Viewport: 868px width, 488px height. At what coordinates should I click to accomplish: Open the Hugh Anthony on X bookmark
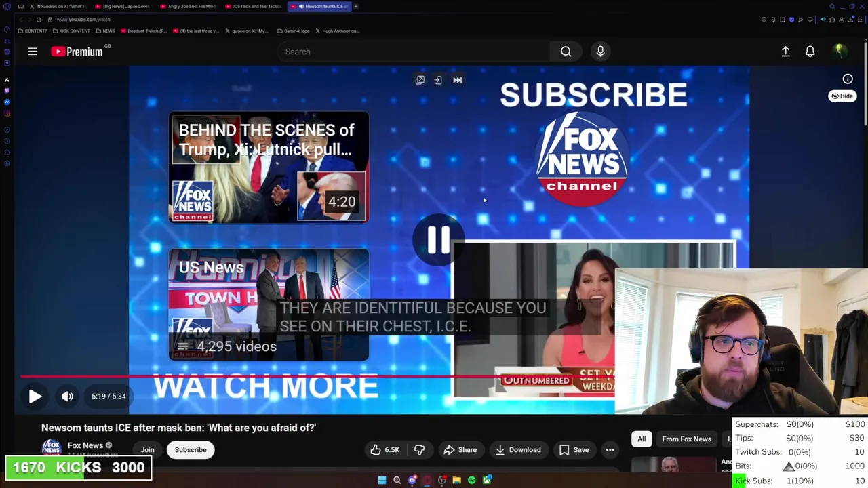pos(337,30)
